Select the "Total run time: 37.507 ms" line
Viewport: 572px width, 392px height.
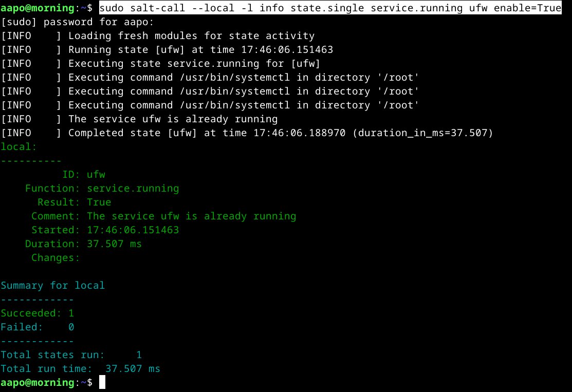80,369
